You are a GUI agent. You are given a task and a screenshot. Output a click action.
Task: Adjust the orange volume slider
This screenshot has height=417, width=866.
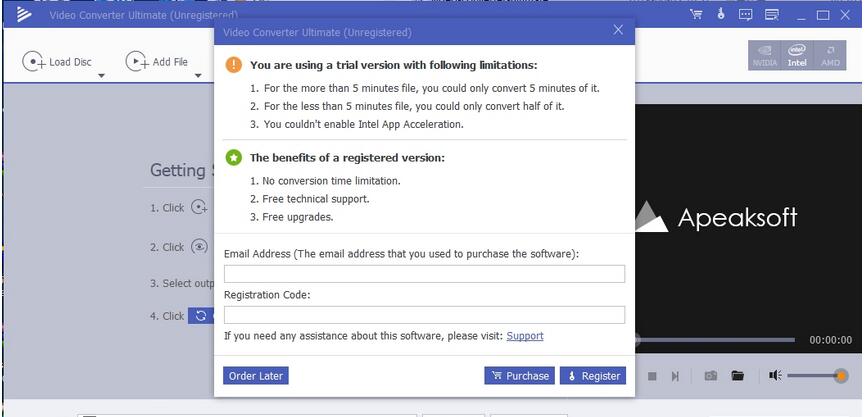coord(841,376)
